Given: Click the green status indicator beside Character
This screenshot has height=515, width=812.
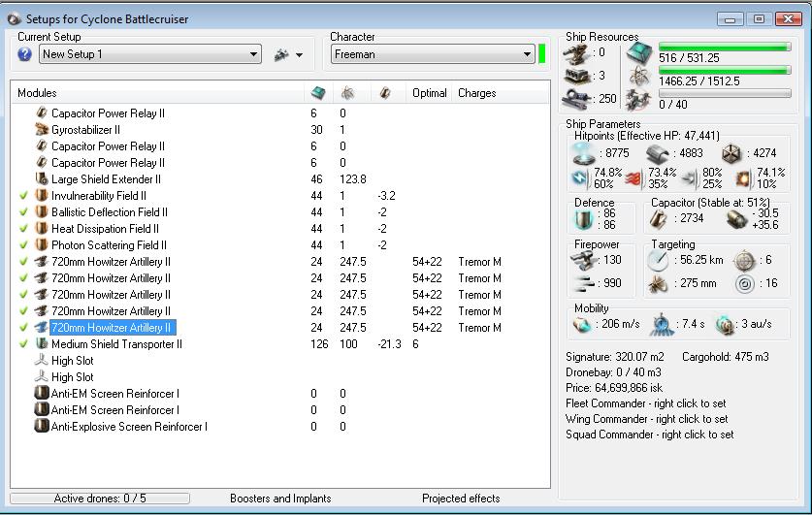Looking at the screenshot, I should 541,54.
